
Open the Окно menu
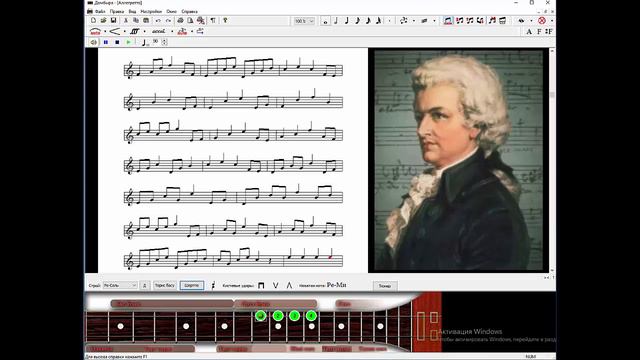coord(171,11)
